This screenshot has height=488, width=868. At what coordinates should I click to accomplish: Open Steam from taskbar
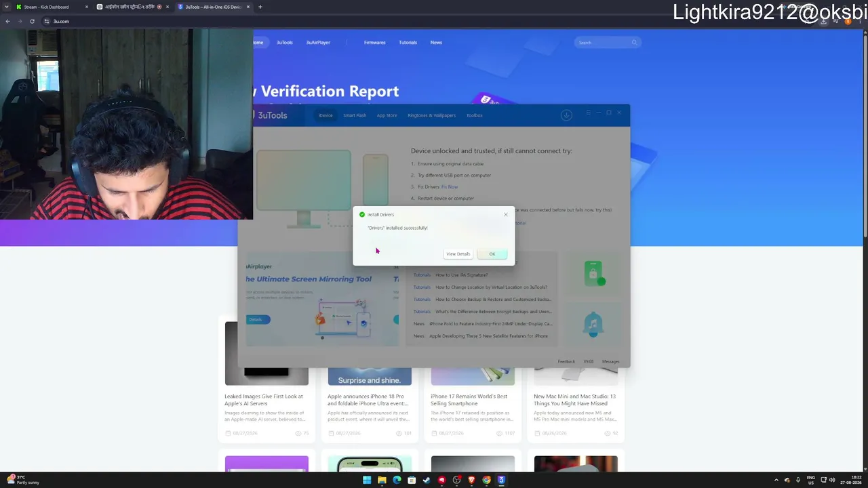click(427, 480)
